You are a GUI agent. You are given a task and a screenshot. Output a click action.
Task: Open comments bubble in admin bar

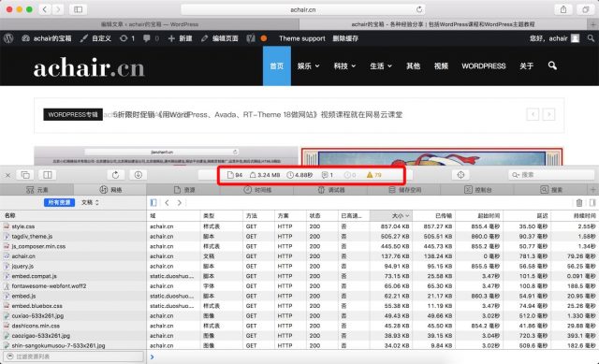click(151, 38)
